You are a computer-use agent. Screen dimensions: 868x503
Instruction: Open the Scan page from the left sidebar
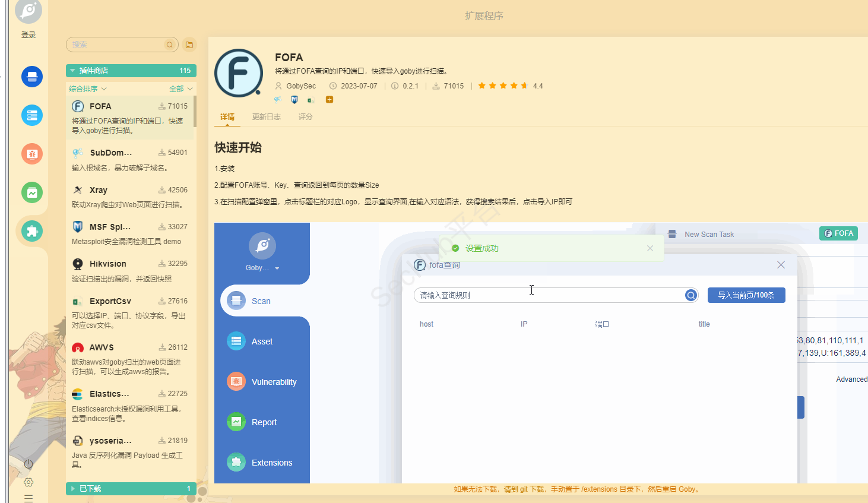[x=32, y=77]
